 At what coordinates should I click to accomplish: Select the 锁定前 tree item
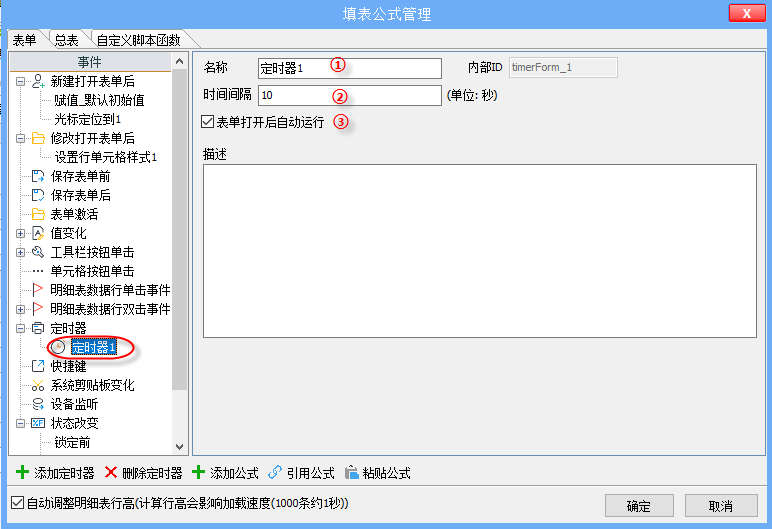point(72,442)
